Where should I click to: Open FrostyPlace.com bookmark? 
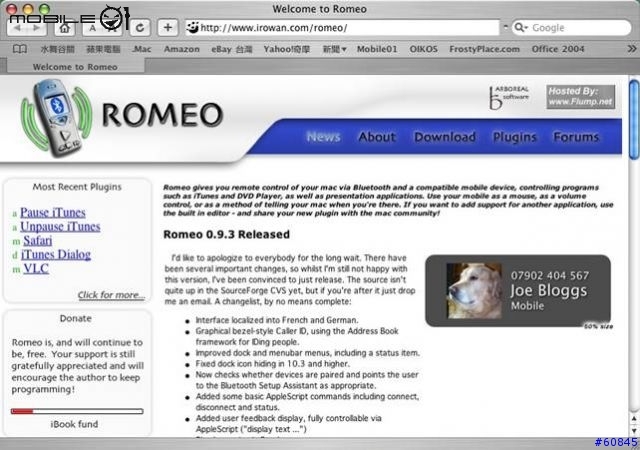pyautogui.click(x=484, y=49)
